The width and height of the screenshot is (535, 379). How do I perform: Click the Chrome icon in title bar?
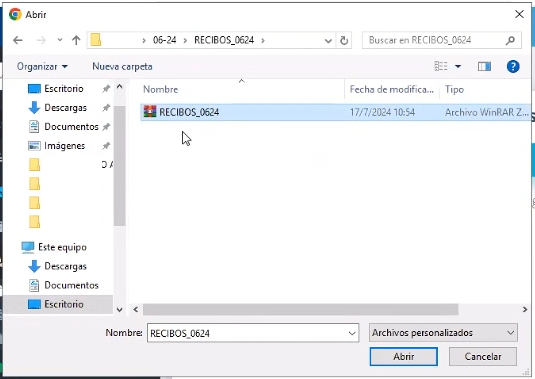pyautogui.click(x=15, y=14)
